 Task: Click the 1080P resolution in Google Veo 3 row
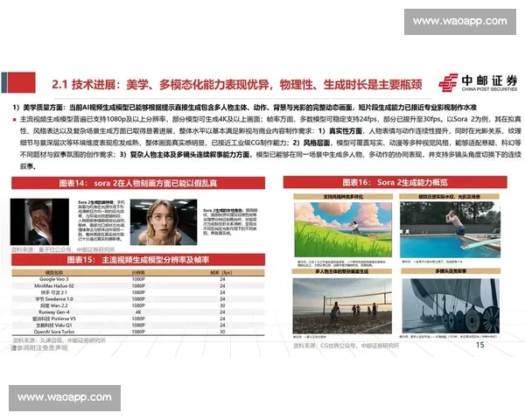pos(138,279)
